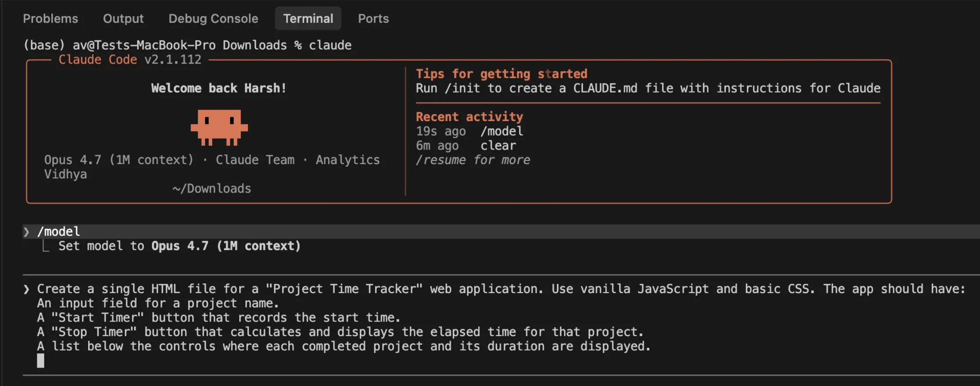This screenshot has height=386, width=980.
Task: Click the chevron before the Create prompt
Action: tap(27, 289)
